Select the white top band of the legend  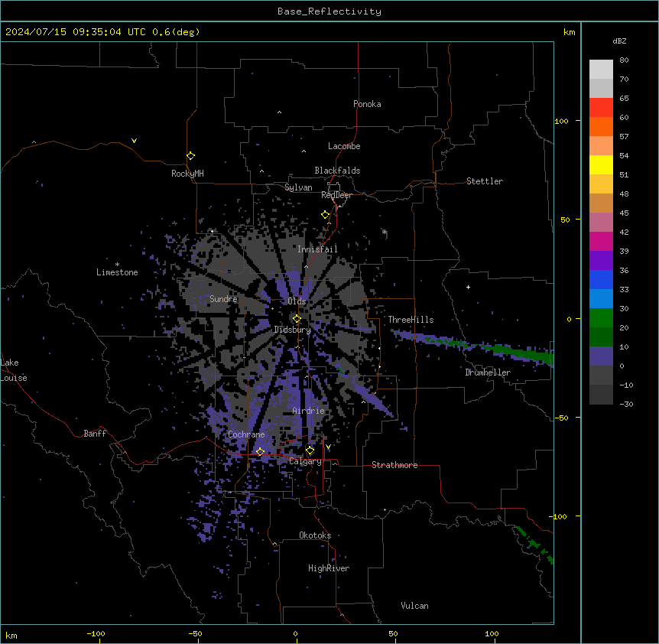point(601,70)
